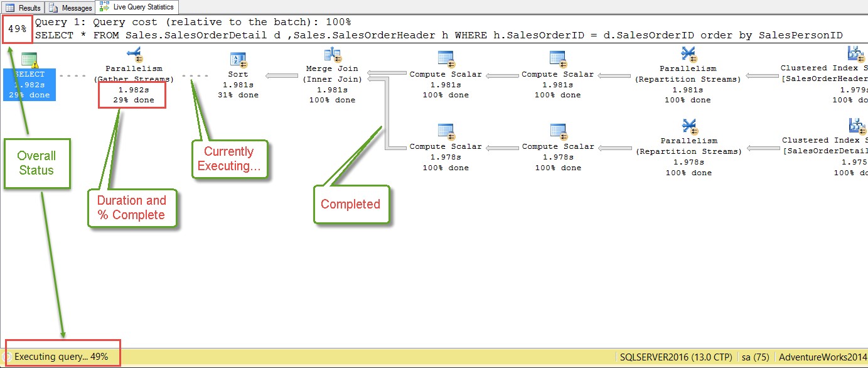Select the Merge Join operator icon
The height and width of the screenshot is (368, 868).
point(332,55)
